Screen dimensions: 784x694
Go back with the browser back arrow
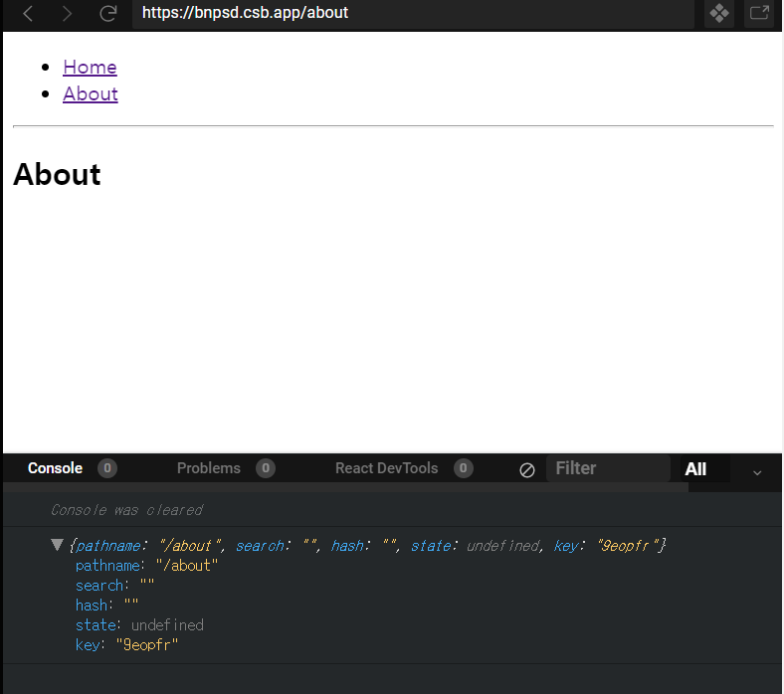(28, 13)
